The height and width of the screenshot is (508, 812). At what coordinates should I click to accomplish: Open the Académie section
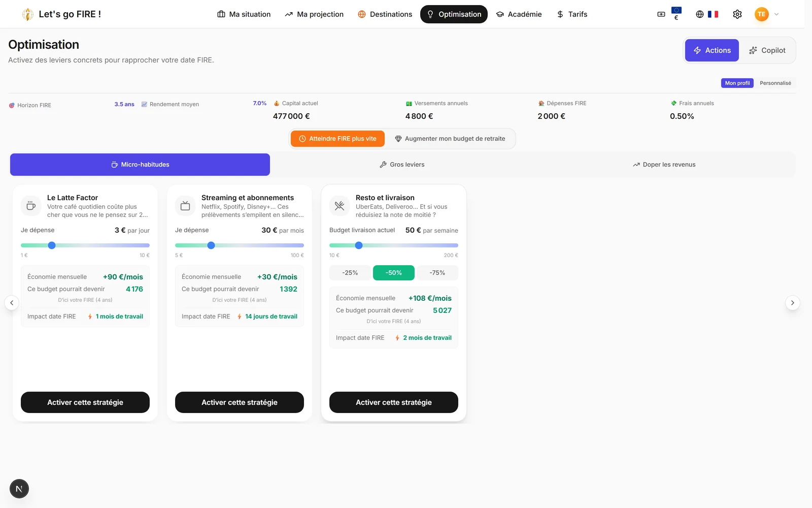pos(519,14)
